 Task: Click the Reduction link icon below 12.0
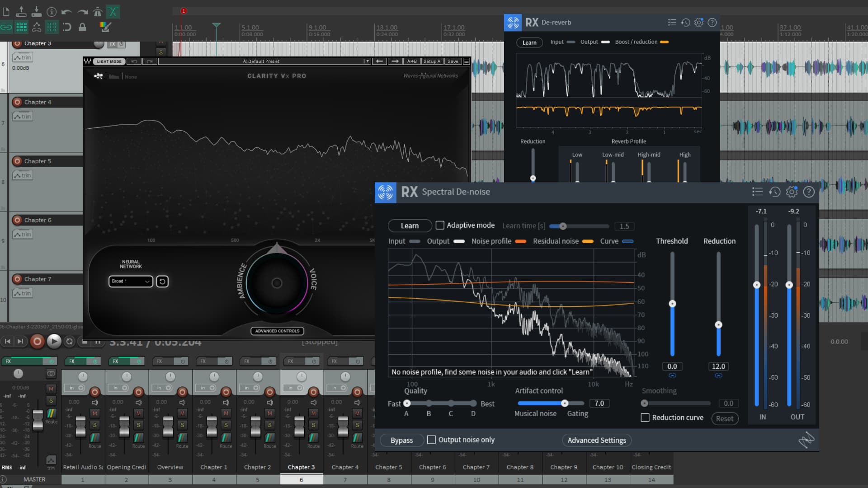(718, 375)
